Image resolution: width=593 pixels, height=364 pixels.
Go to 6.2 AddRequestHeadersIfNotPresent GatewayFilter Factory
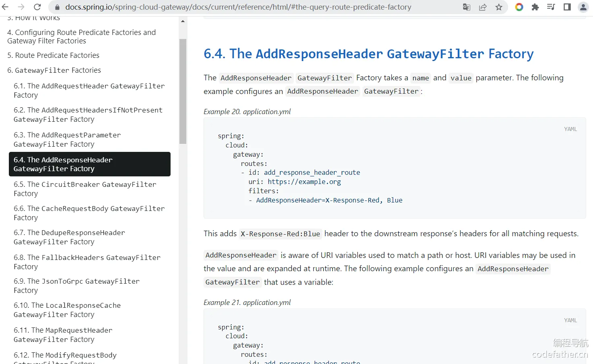tap(88, 115)
